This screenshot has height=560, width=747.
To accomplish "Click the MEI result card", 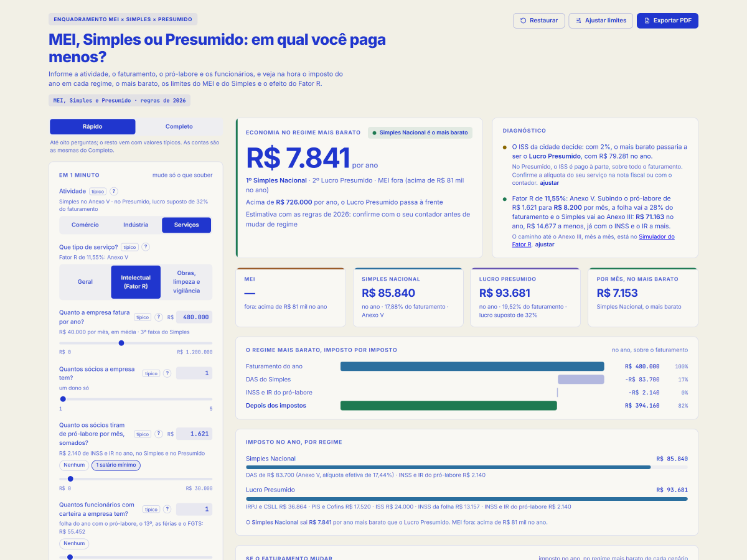I will tap(291, 297).
